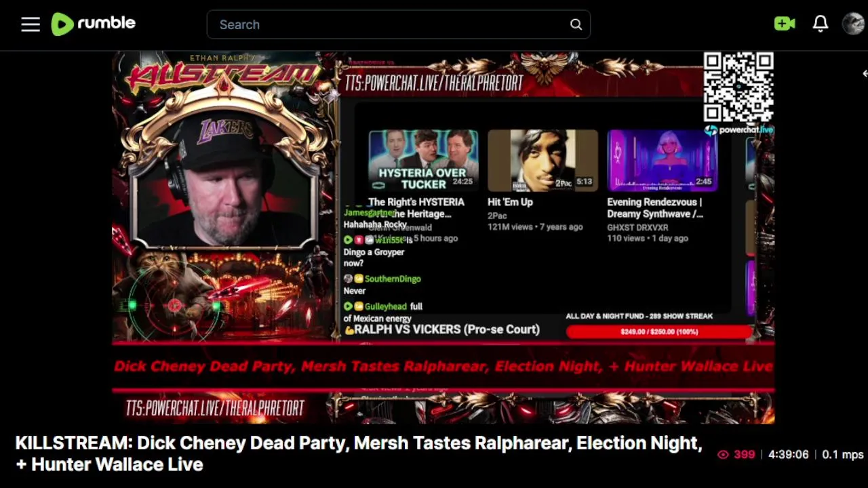Click RALPH VS VICKERS (Pro-se Court) text

[x=447, y=329]
